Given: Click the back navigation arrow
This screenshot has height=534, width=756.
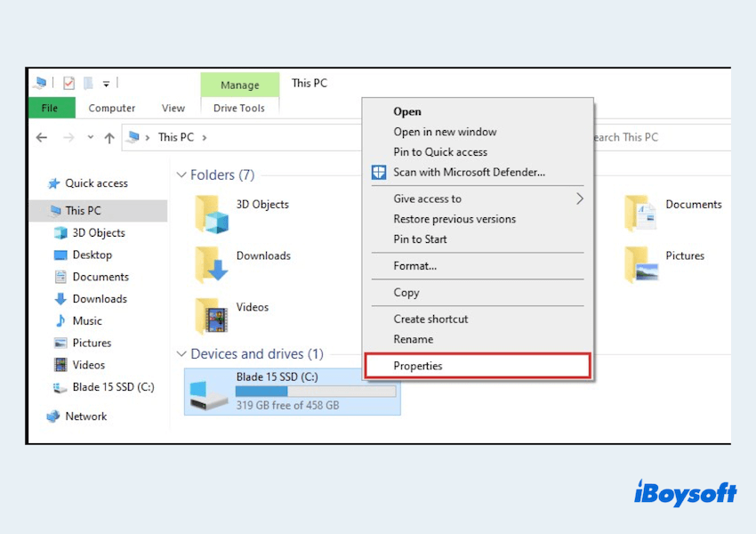Looking at the screenshot, I should click(x=42, y=137).
